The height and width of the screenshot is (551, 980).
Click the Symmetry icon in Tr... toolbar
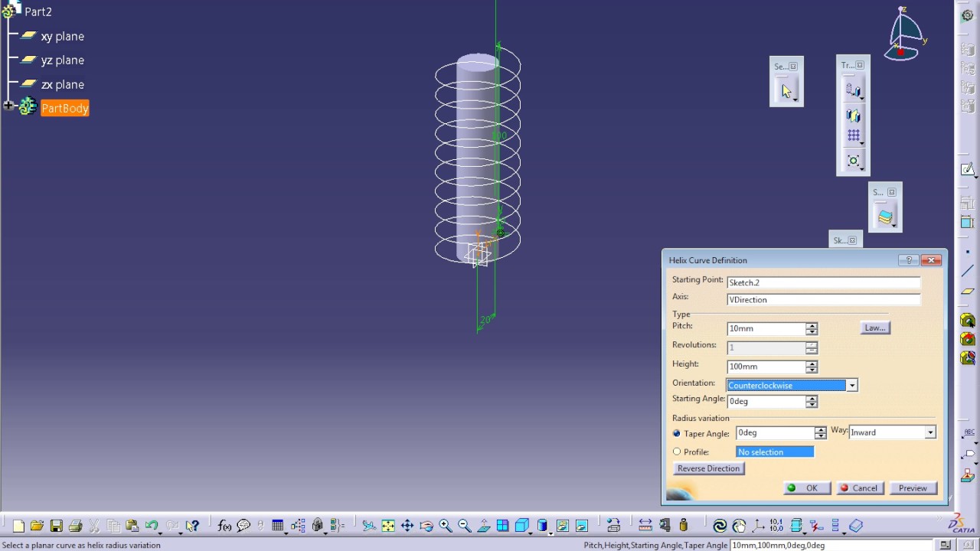(854, 116)
